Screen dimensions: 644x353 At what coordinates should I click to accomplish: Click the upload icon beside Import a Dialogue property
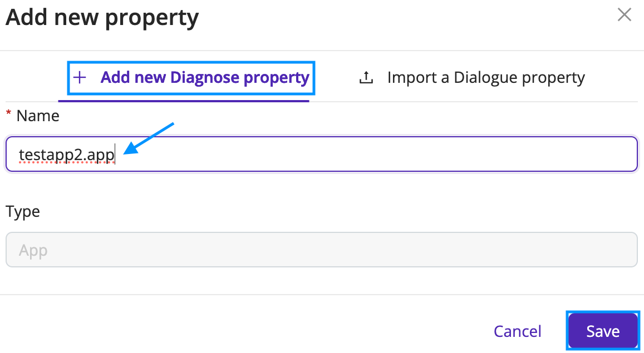[366, 77]
